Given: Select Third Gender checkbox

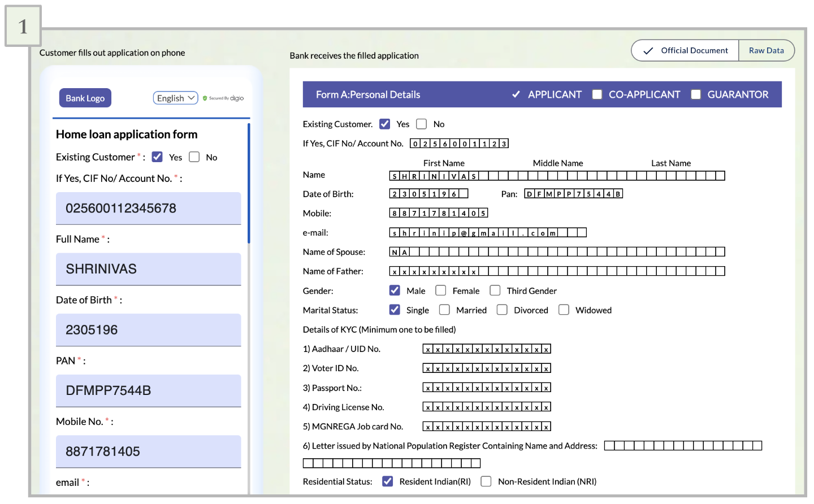Looking at the screenshot, I should pos(495,290).
